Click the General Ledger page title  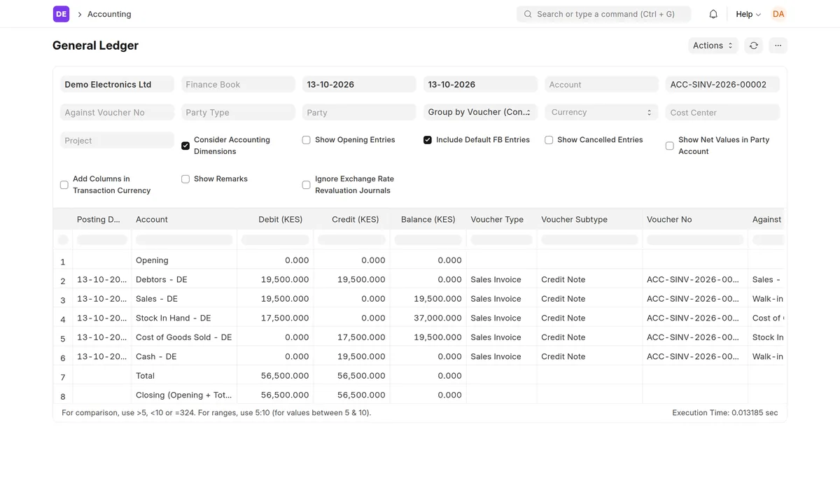click(x=95, y=45)
